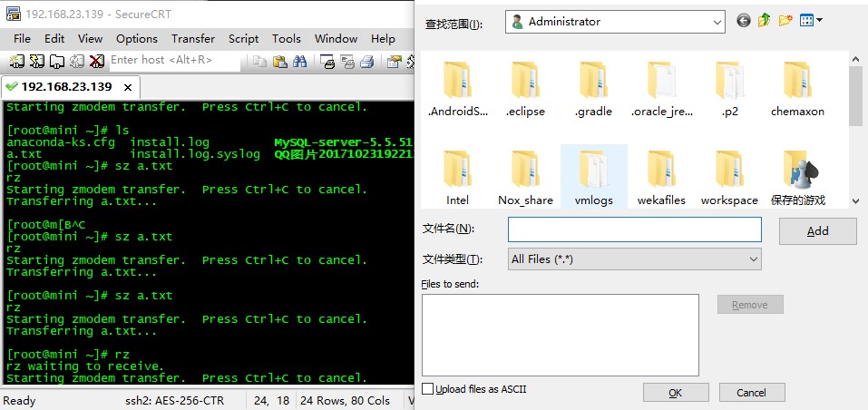Expand the Administrator look-in dropdown
Viewport: 868px width, 410px height.
pos(718,23)
